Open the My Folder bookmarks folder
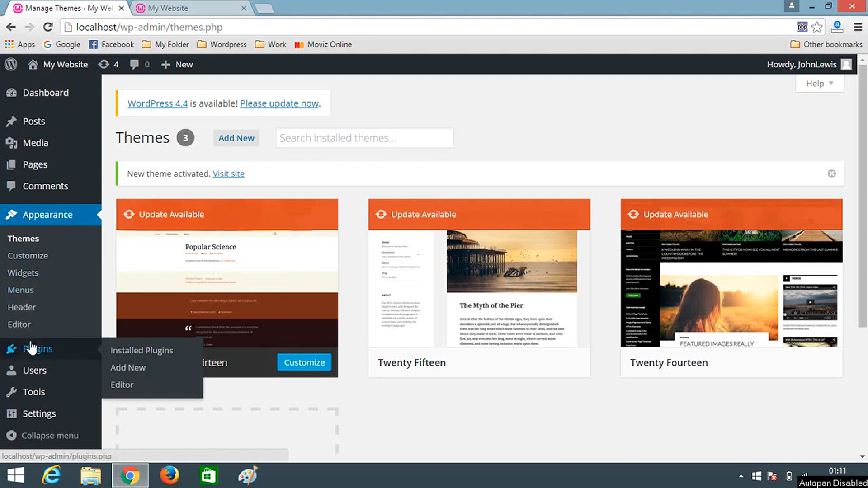The height and width of the screenshot is (488, 868). pos(165,44)
